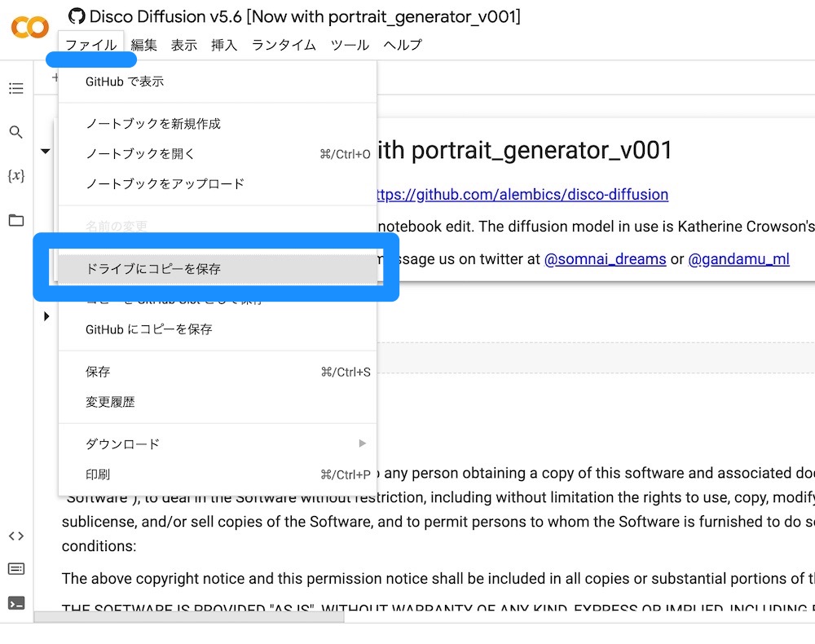Image resolution: width=815 pixels, height=644 pixels.
Task: Click the portrait_generator_v001 heading text
Action: pos(542,150)
